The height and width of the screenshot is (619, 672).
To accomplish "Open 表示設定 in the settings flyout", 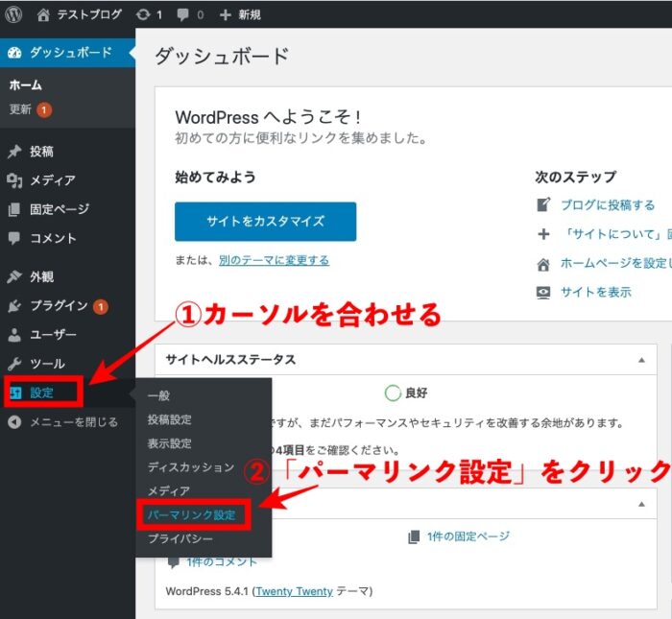I will coord(169,443).
